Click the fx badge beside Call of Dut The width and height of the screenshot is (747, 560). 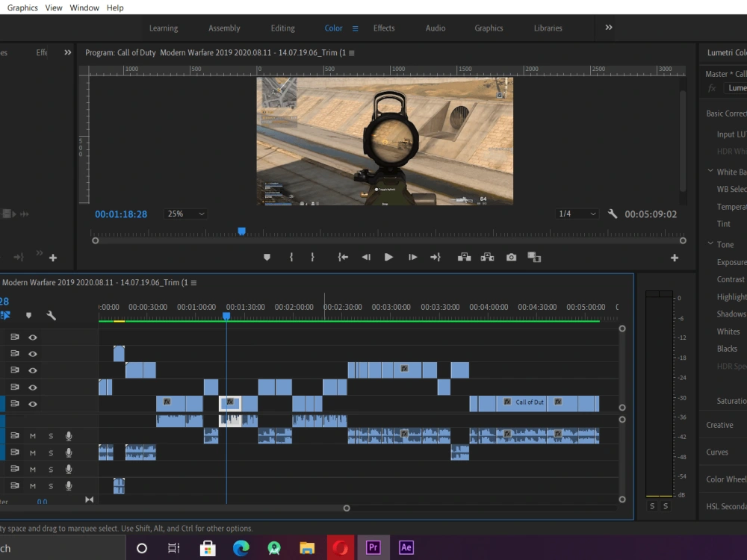[507, 402]
